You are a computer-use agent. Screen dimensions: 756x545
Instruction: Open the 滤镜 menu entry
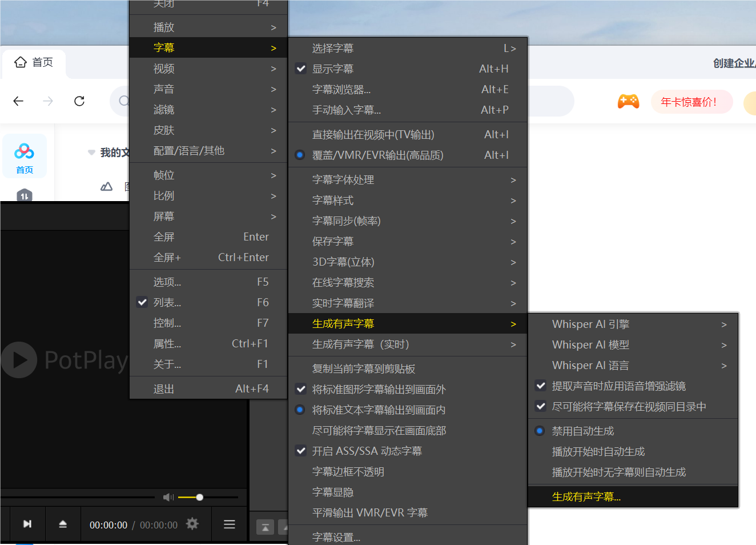tap(208, 110)
